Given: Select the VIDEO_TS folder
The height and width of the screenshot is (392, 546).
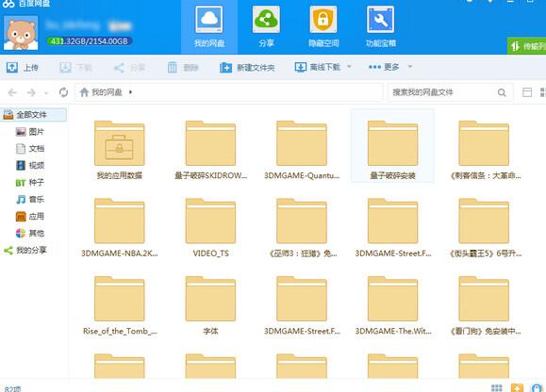Looking at the screenshot, I should (210, 227).
